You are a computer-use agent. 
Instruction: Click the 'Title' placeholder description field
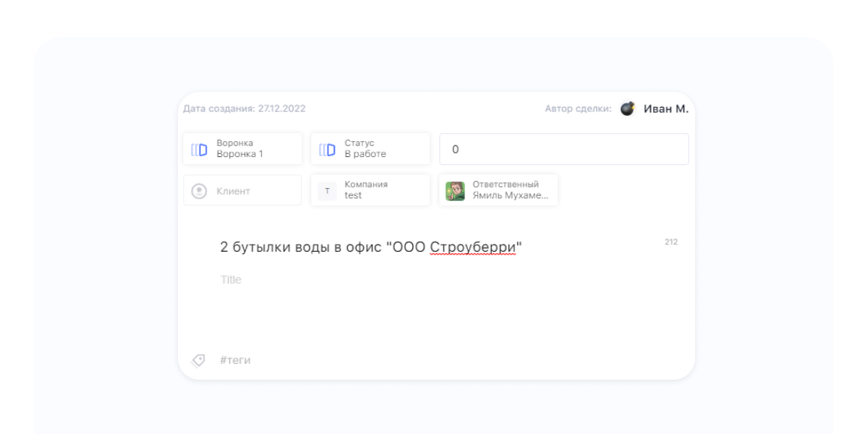[x=231, y=280]
